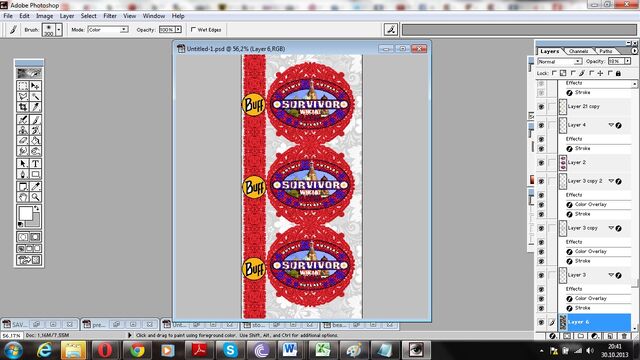Select the Hand tool

pos(23,198)
